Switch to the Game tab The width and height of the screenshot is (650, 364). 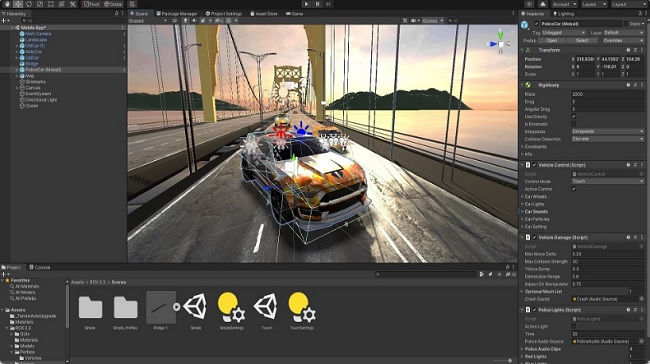[x=294, y=14]
